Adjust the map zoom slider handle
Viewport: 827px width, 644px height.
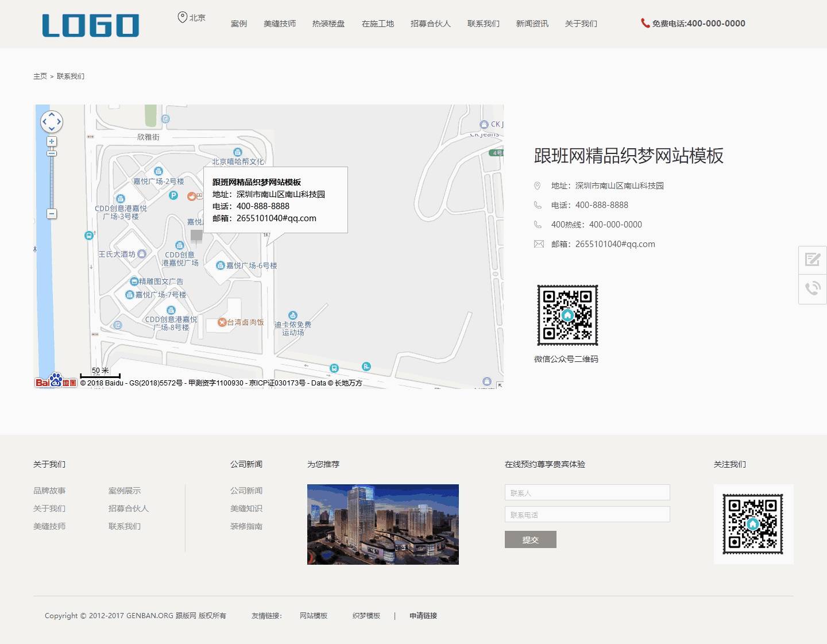click(52, 153)
